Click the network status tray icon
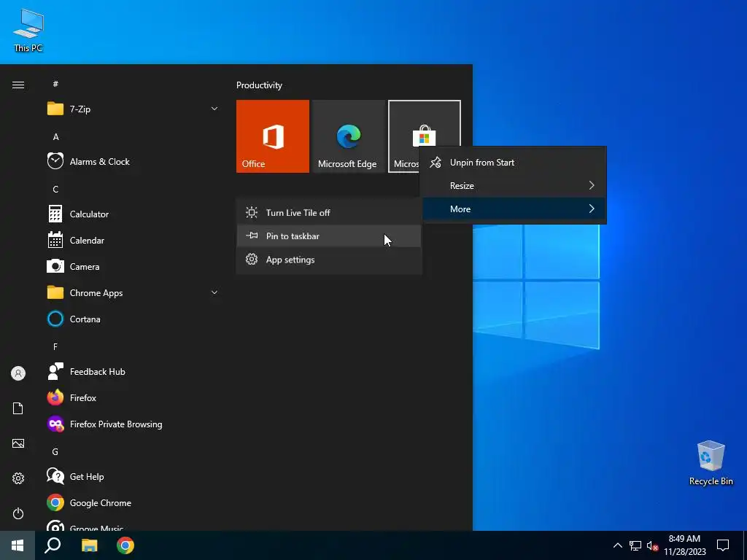747x560 pixels. (635, 545)
